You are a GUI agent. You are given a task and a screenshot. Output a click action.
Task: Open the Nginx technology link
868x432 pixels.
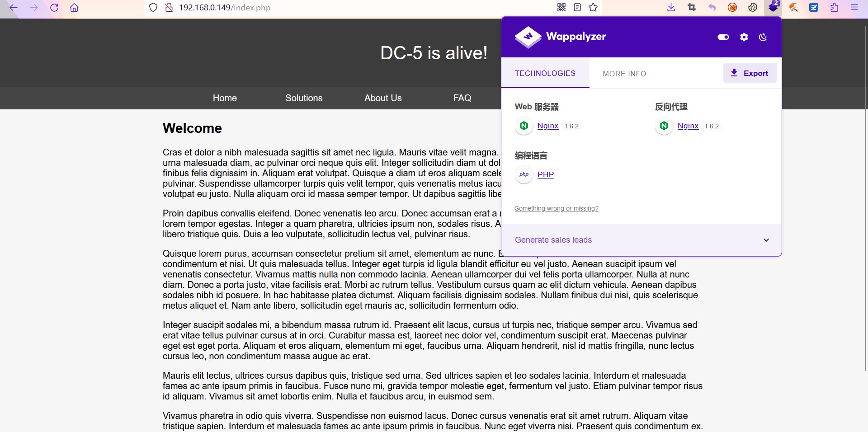[547, 126]
